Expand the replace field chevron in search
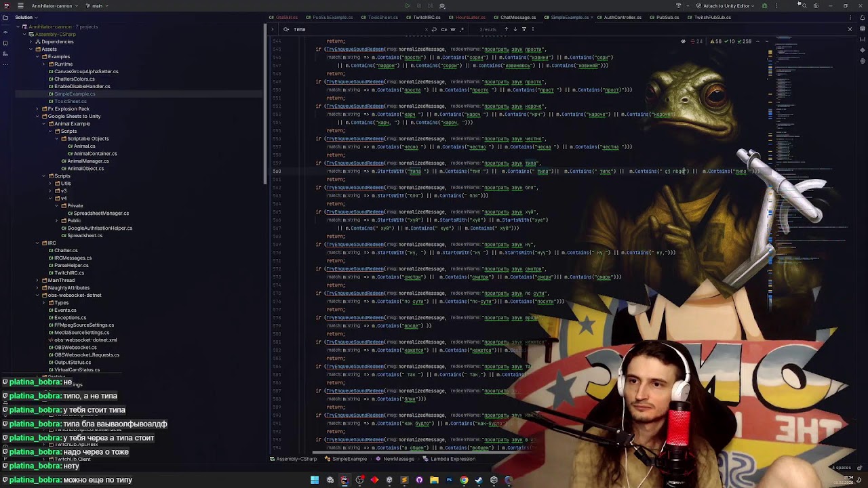Viewport: 868px width, 488px height. coord(273,29)
